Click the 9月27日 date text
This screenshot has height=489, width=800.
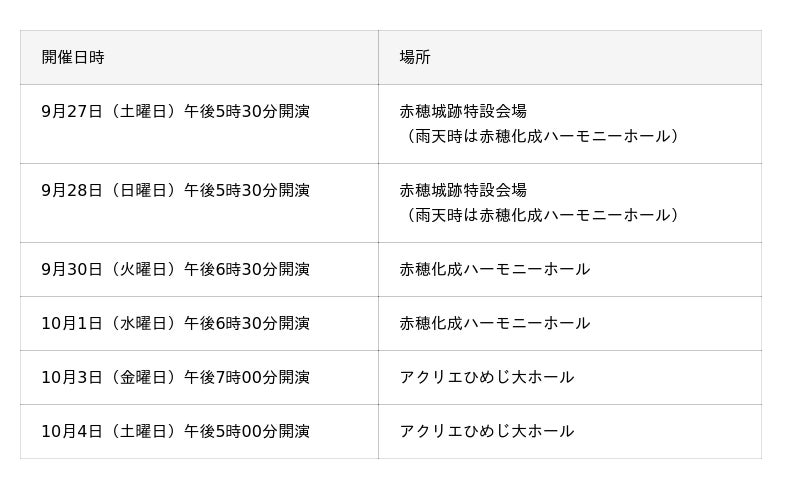point(72,111)
